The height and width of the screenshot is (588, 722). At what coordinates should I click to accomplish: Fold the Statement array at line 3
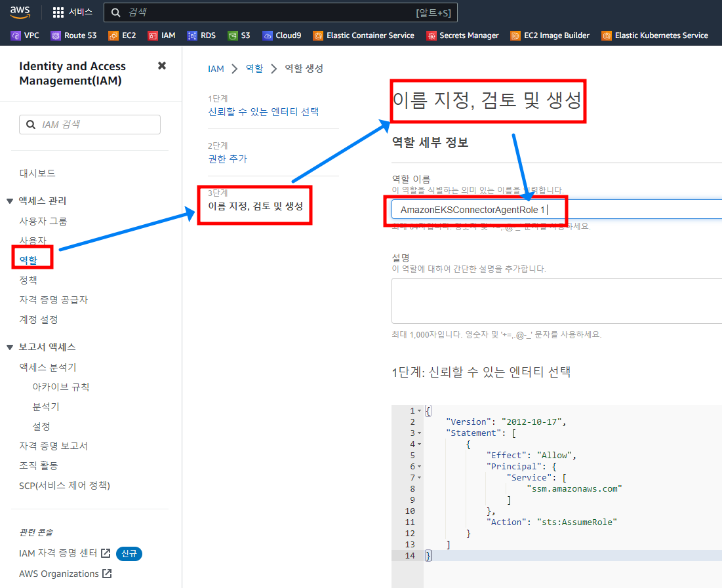(x=419, y=433)
